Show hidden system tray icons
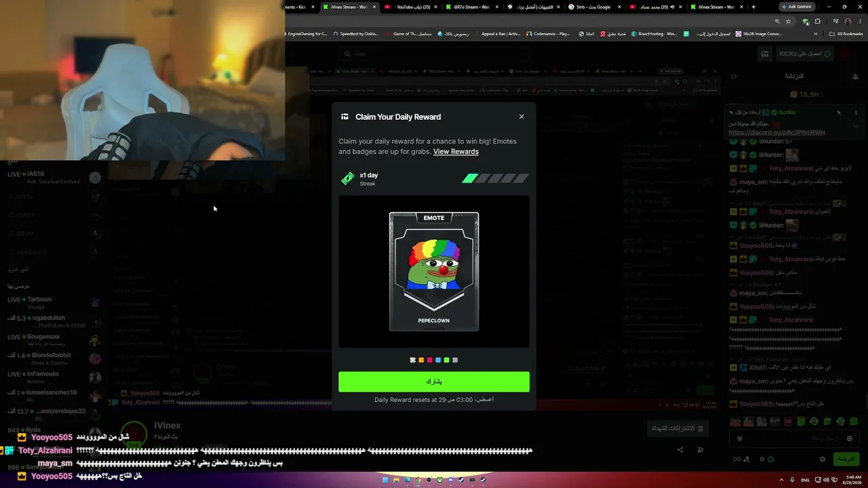The image size is (868, 488). (x=780, y=480)
